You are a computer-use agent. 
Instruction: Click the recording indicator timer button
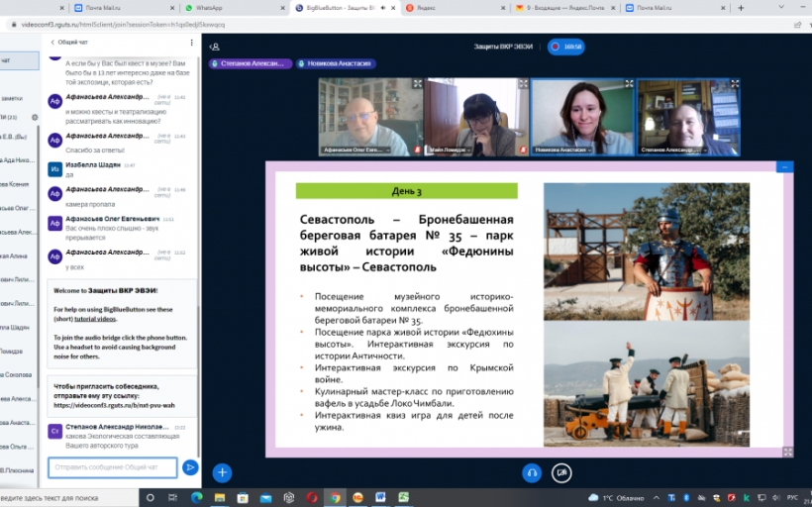coord(566,47)
